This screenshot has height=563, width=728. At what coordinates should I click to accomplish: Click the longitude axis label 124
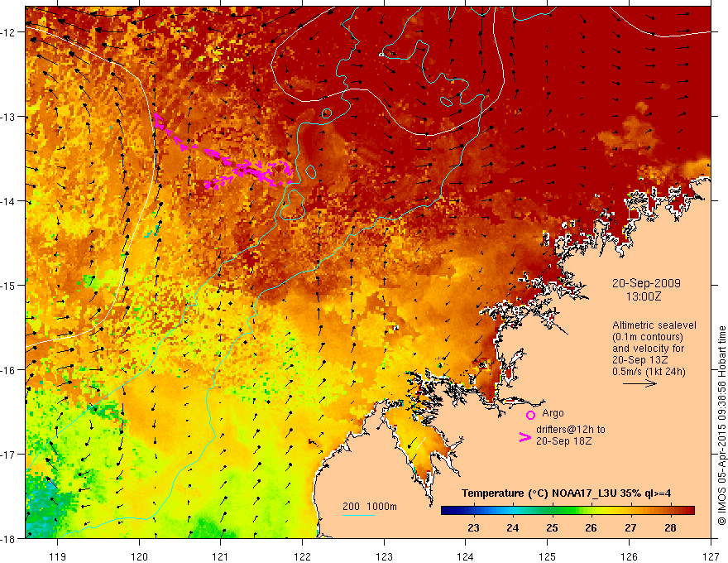[x=466, y=556]
